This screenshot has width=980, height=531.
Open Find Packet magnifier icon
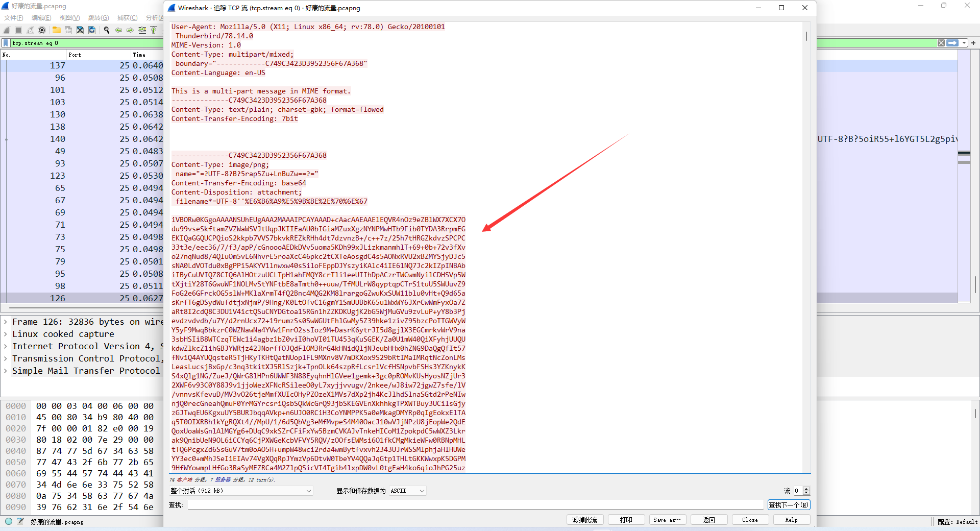(107, 30)
